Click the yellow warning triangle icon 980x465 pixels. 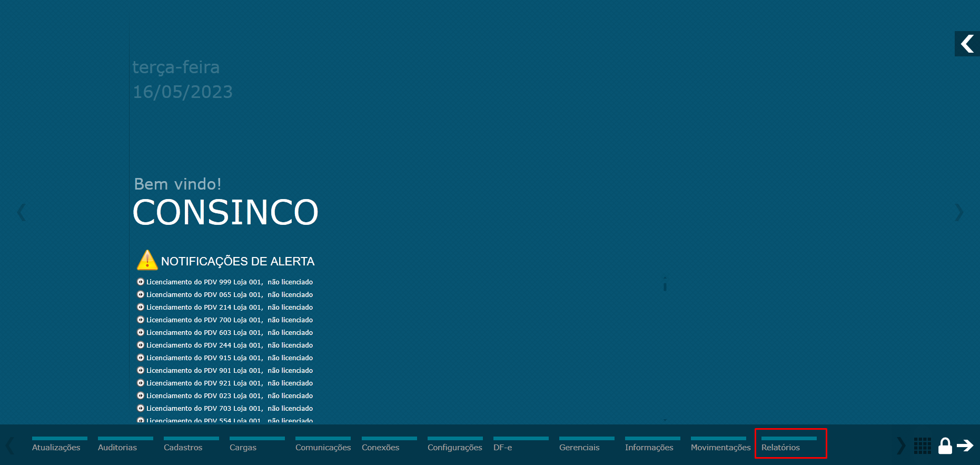click(x=147, y=260)
